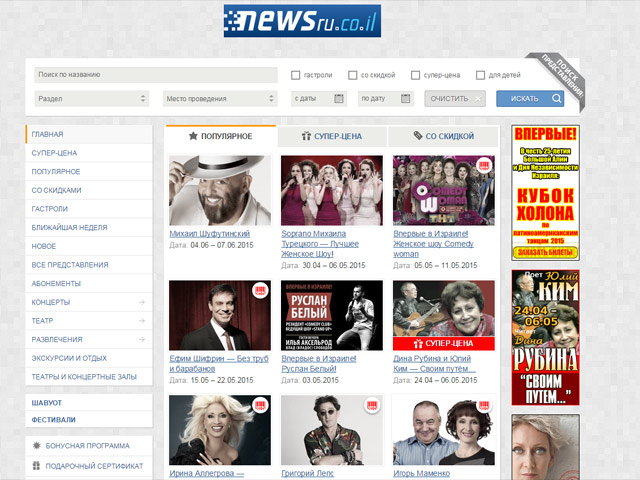The height and width of the screenshot is (480, 640).
Task: Click arrow icon next to Развлечения
Action: (x=142, y=339)
